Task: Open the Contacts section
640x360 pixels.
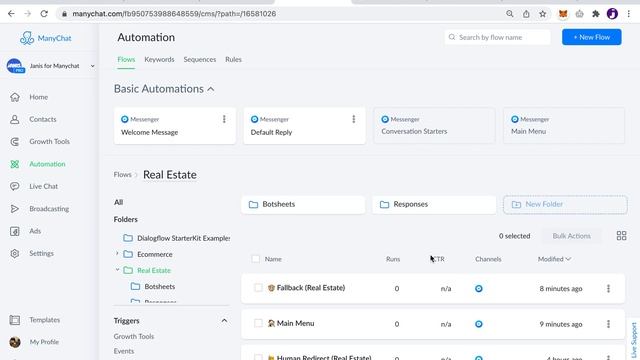Action: [x=42, y=119]
